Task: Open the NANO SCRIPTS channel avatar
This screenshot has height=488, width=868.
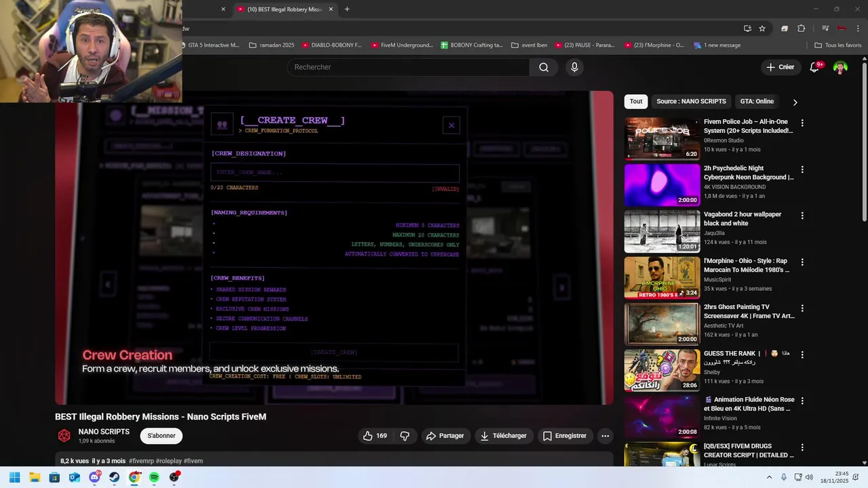Action: tap(64, 436)
